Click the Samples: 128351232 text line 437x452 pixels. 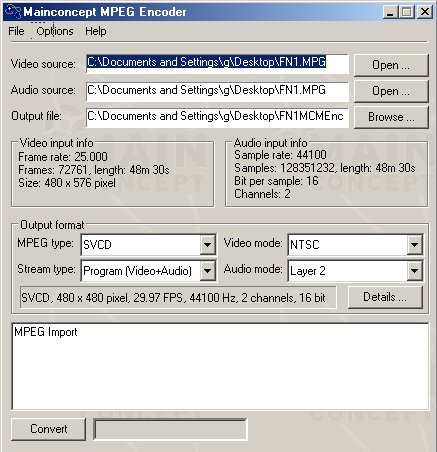pos(325,168)
